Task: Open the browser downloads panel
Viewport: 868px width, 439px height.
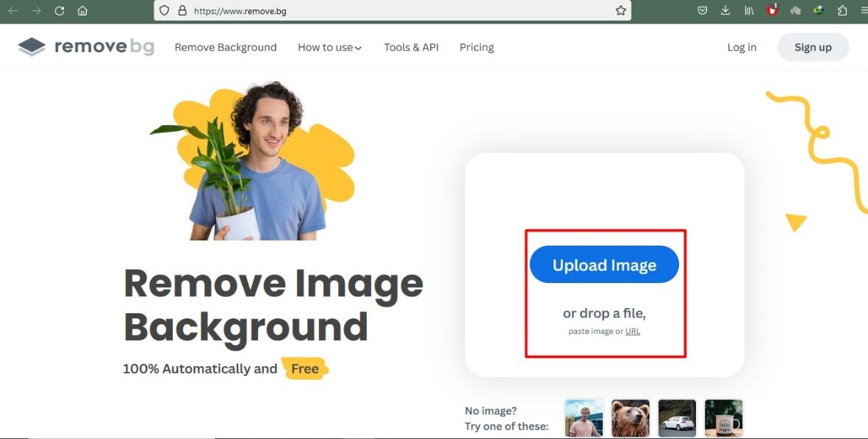Action: click(725, 10)
